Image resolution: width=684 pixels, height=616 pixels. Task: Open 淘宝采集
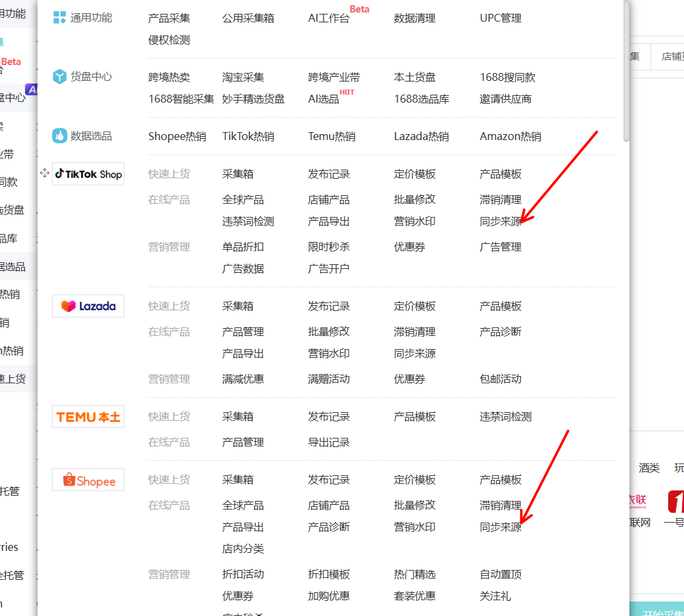pyautogui.click(x=243, y=78)
